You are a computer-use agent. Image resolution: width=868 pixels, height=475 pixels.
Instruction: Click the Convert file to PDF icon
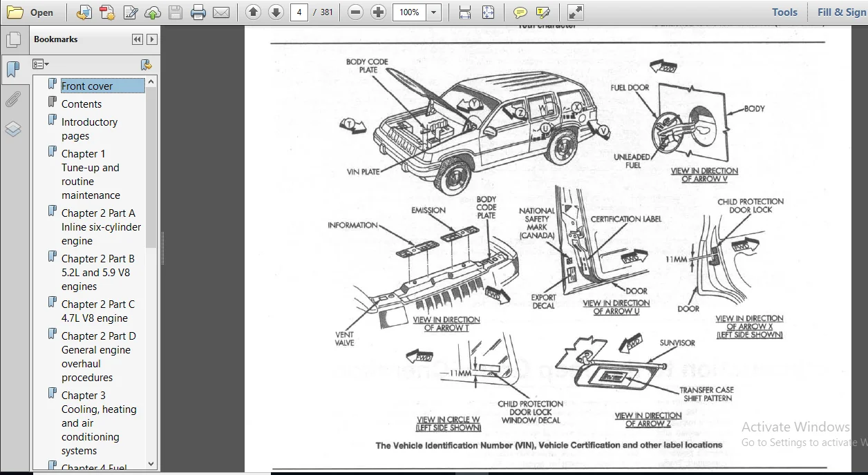(84, 12)
